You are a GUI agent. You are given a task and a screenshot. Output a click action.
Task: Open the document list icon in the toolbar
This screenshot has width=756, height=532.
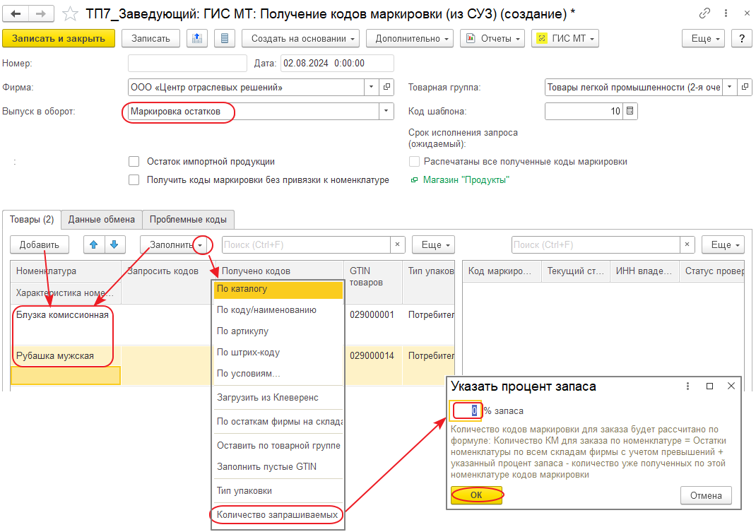point(224,38)
